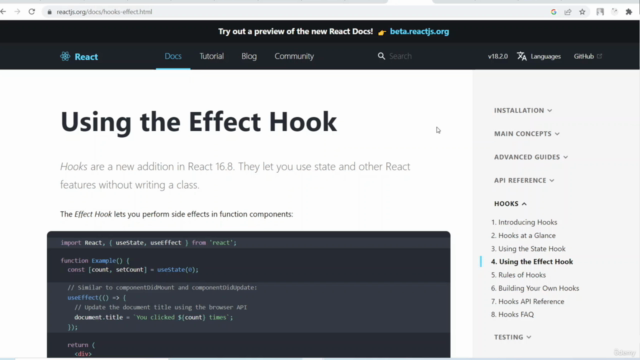Open 1. Introducing Hooks page
640x360 pixels.
(524, 222)
